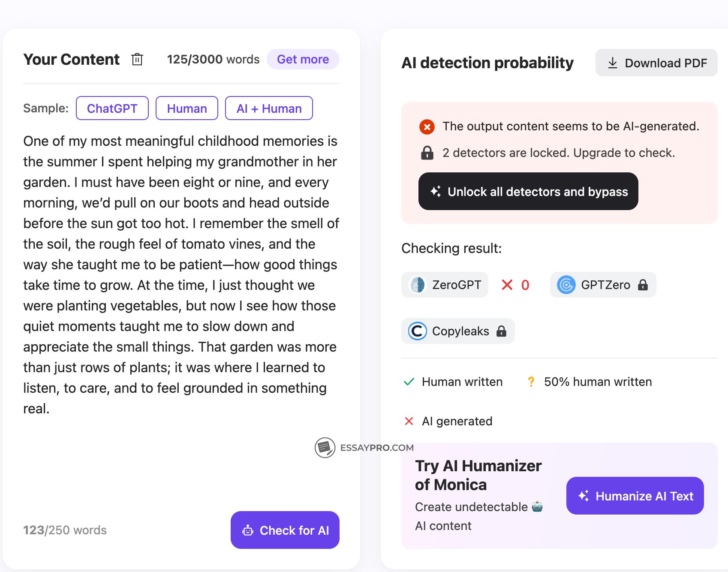Click the ZeroGPT detector brain icon

(x=418, y=285)
